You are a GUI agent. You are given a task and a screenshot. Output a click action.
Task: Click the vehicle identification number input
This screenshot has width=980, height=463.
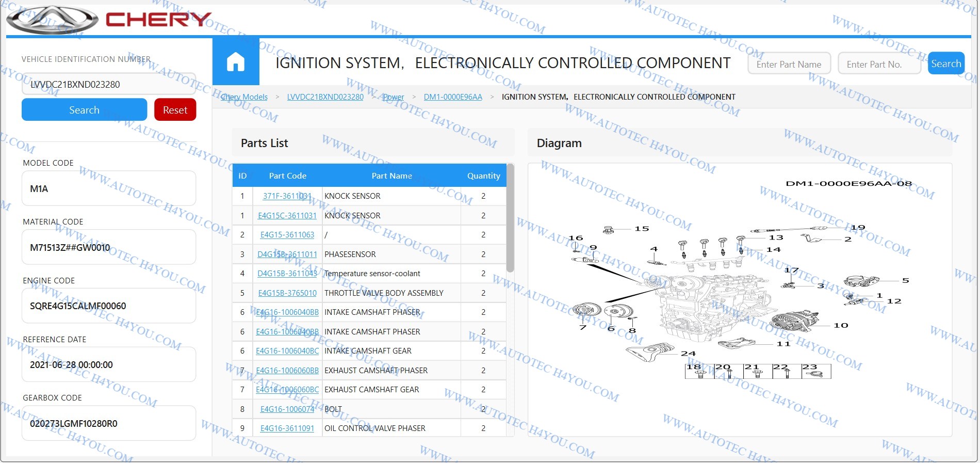(109, 85)
